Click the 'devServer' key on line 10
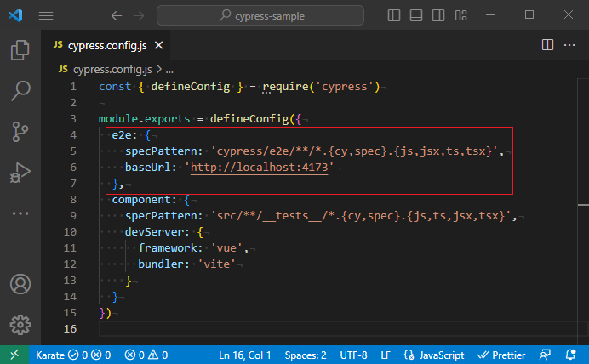The image size is (589, 364). [154, 231]
